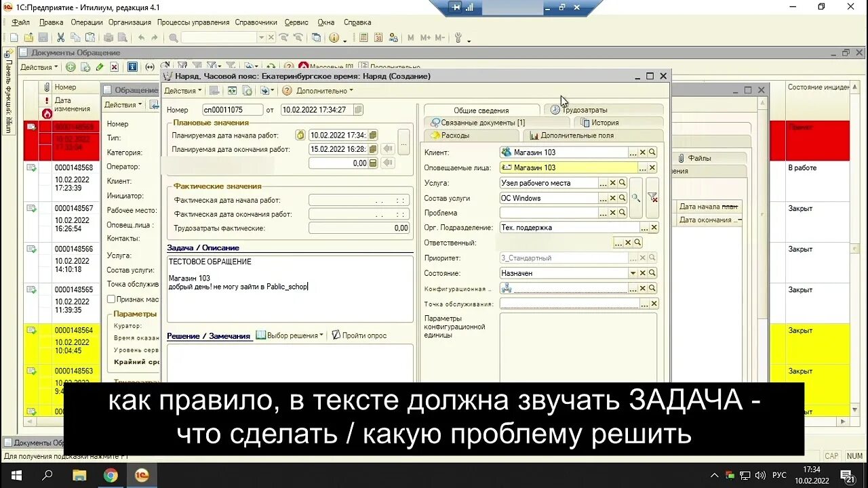Open Состав услуги record via magnifier
The image size is (868, 488).
[x=622, y=199]
